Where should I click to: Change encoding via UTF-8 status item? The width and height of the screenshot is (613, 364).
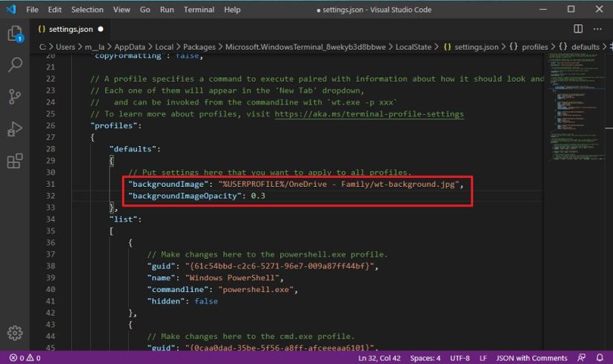click(x=460, y=358)
